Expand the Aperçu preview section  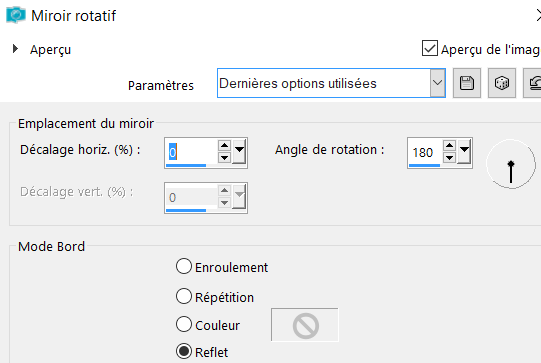point(15,49)
